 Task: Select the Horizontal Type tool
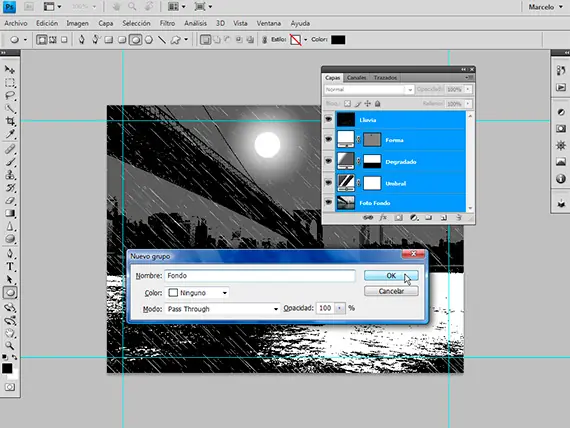pyautogui.click(x=10, y=267)
